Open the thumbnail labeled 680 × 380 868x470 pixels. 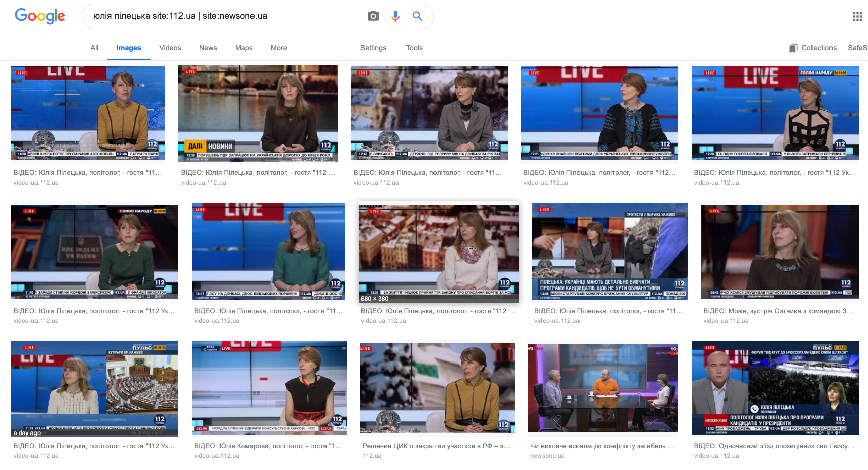(x=439, y=252)
